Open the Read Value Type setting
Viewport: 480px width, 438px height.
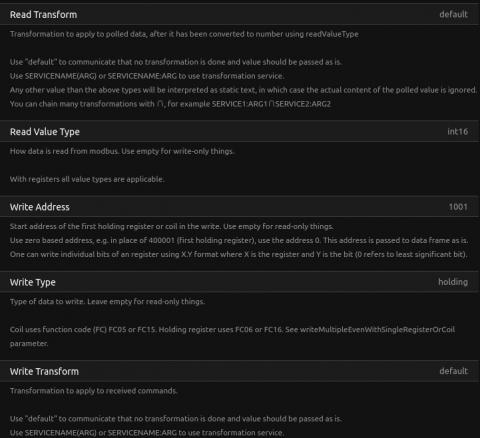click(x=239, y=132)
